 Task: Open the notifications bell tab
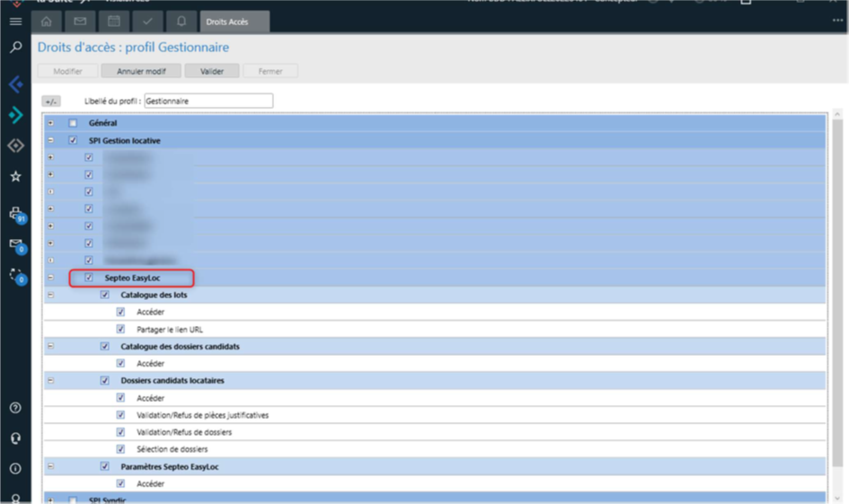pyautogui.click(x=181, y=21)
